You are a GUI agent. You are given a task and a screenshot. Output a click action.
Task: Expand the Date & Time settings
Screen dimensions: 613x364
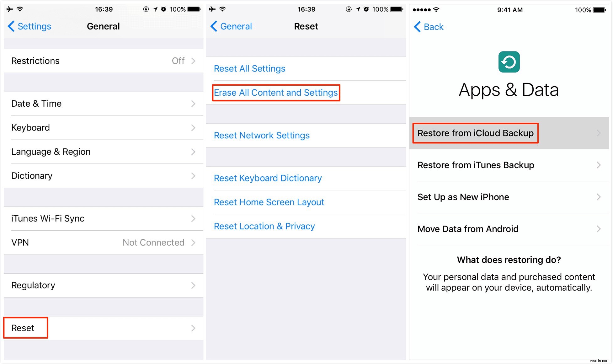coord(102,104)
